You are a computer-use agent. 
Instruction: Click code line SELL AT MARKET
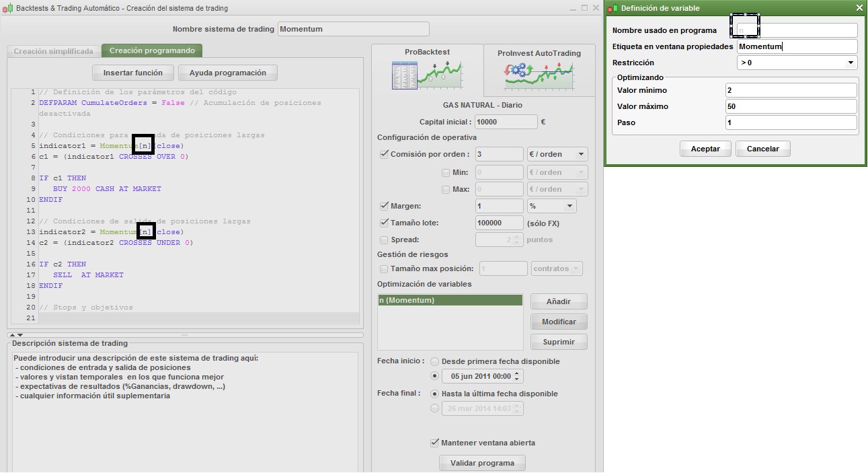point(88,275)
